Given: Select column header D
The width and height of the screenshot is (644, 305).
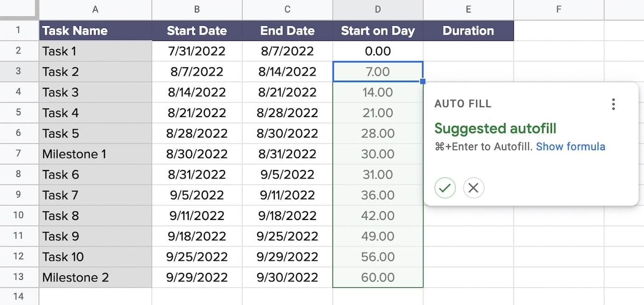Looking at the screenshot, I should click(378, 9).
